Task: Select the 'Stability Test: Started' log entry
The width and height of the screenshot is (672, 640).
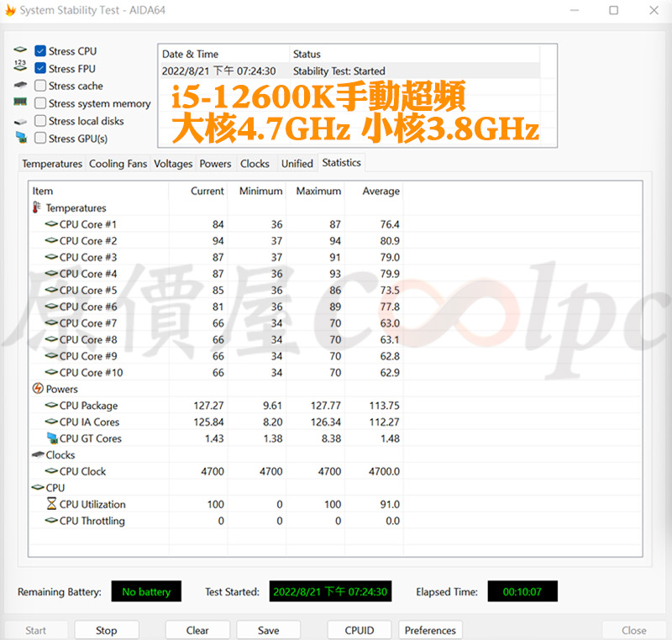Action: [339, 71]
